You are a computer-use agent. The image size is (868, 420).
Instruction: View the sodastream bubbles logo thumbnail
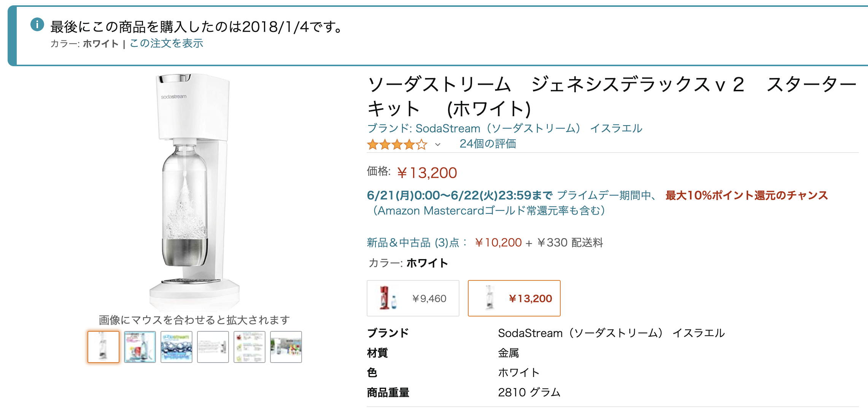coord(176,347)
